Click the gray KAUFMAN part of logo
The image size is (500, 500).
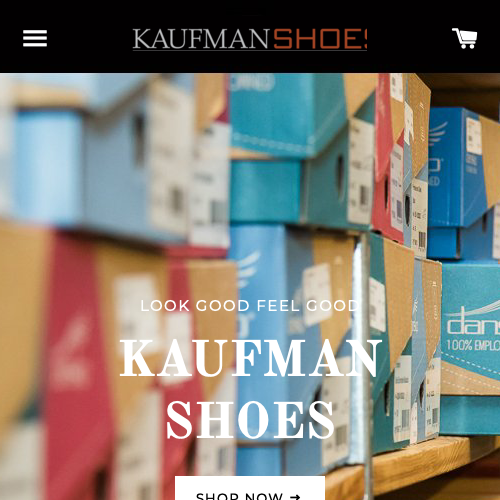click(201, 39)
